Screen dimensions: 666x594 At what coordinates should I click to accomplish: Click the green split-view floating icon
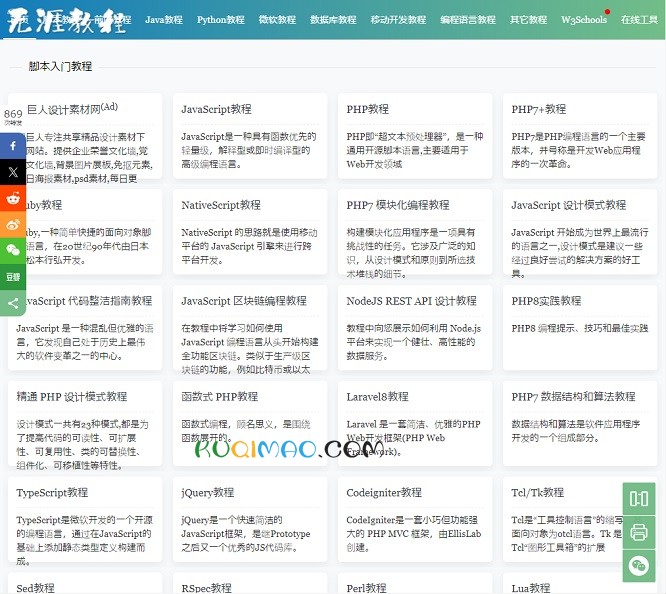click(639, 499)
